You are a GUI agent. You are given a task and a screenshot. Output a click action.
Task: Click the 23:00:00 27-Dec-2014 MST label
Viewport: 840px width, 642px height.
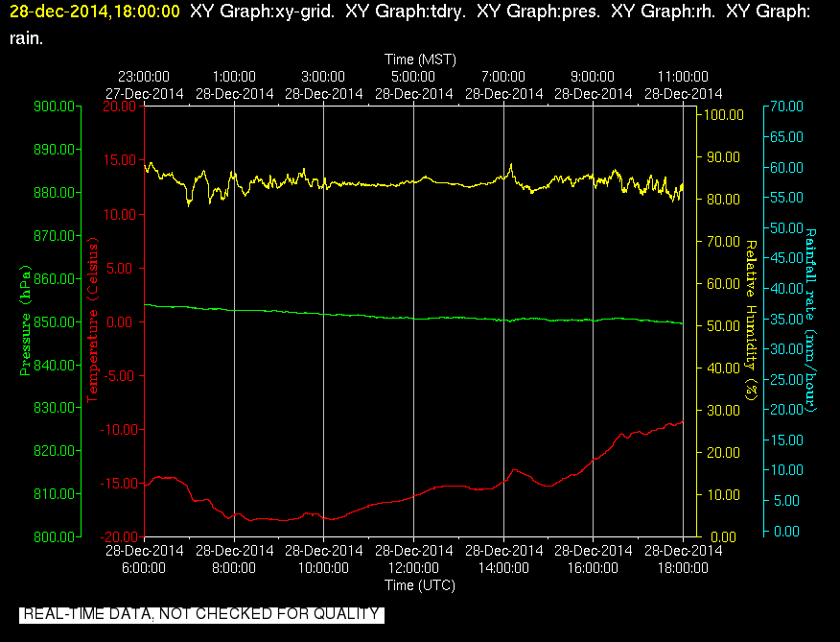(x=144, y=85)
